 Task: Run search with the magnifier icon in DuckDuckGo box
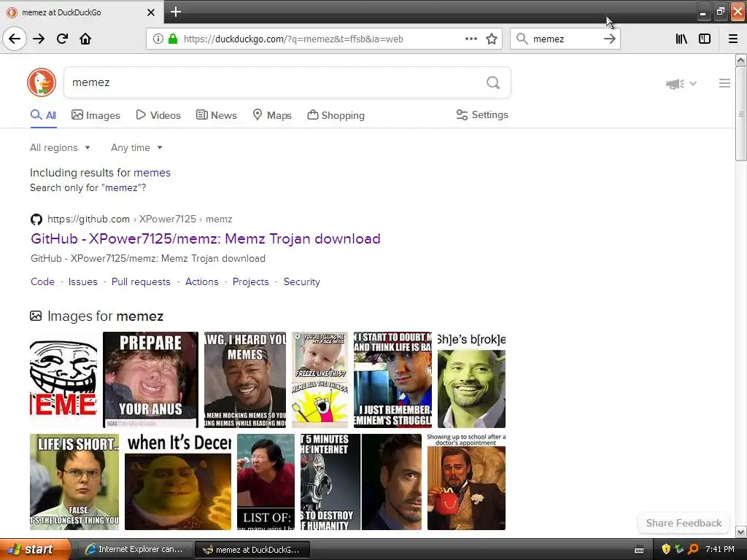point(493,83)
